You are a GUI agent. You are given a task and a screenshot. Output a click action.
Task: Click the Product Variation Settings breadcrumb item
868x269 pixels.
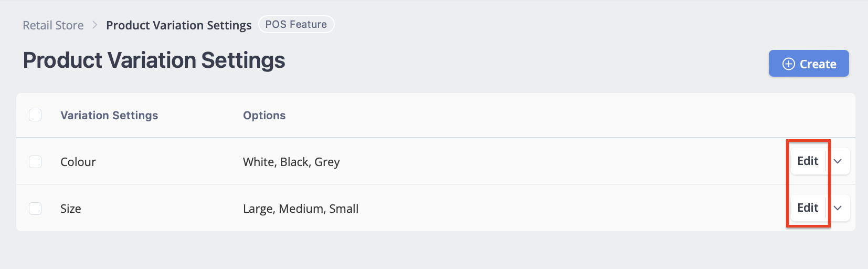(x=179, y=25)
